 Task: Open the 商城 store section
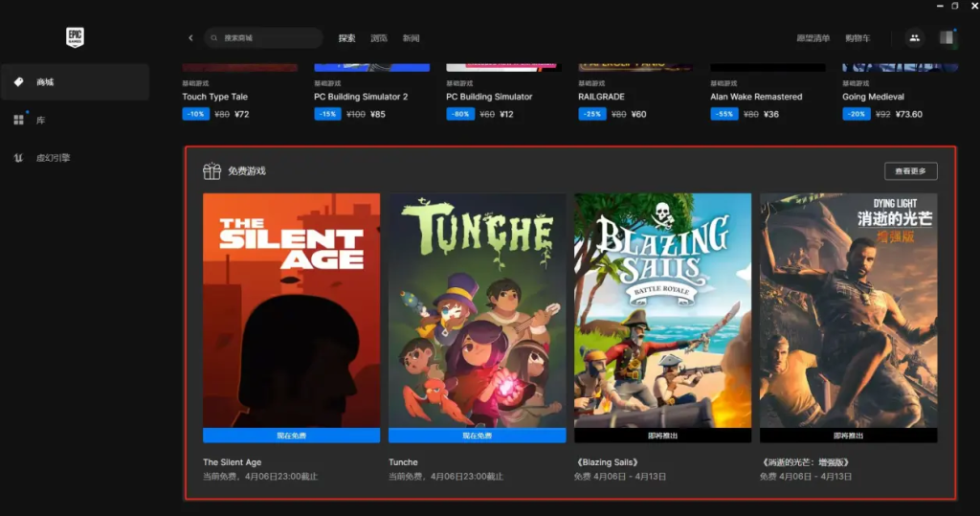point(75,82)
